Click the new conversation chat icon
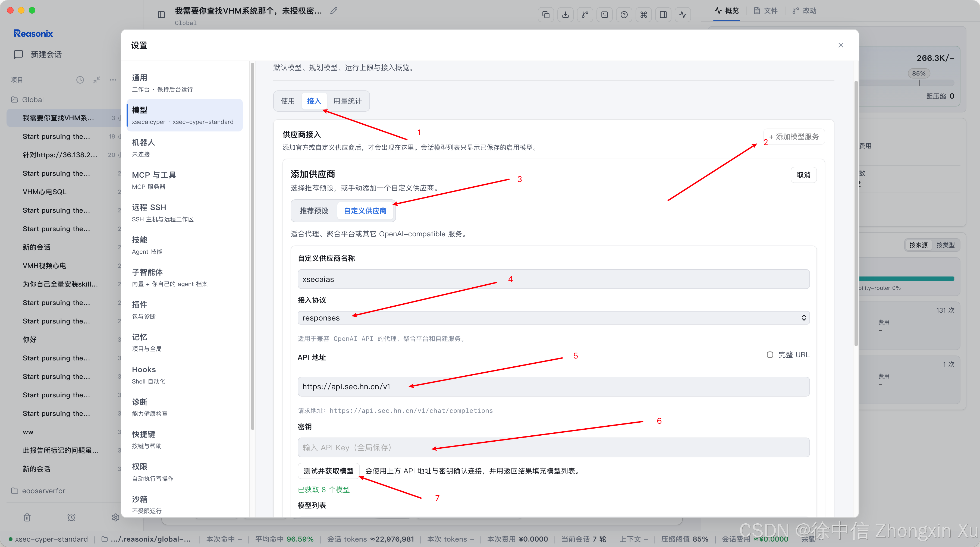The height and width of the screenshot is (547, 980). click(x=18, y=54)
